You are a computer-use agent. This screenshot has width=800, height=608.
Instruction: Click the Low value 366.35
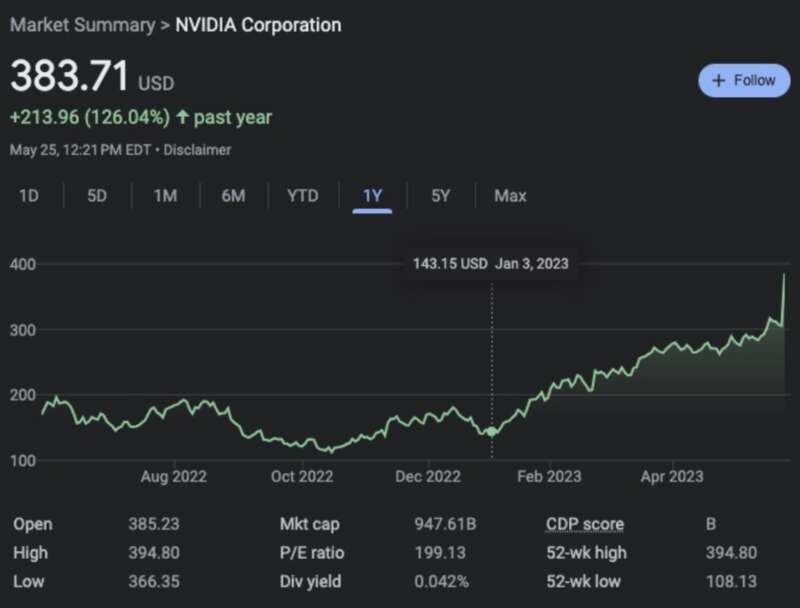point(154,581)
